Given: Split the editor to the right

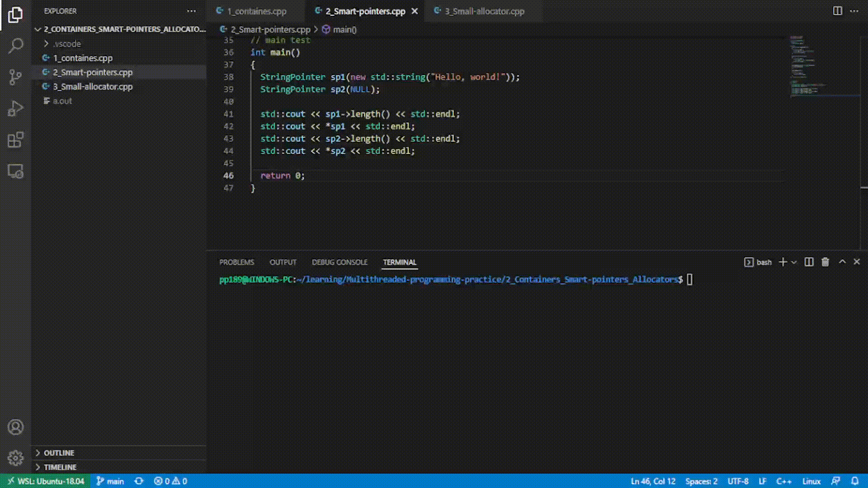Looking at the screenshot, I should [837, 11].
